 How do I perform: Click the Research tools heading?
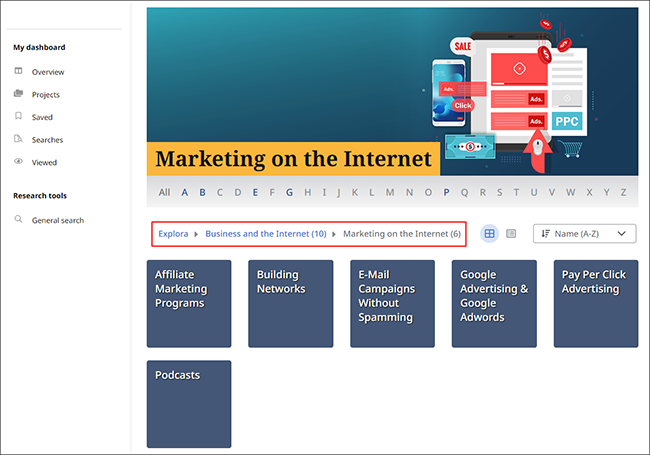pos(40,196)
